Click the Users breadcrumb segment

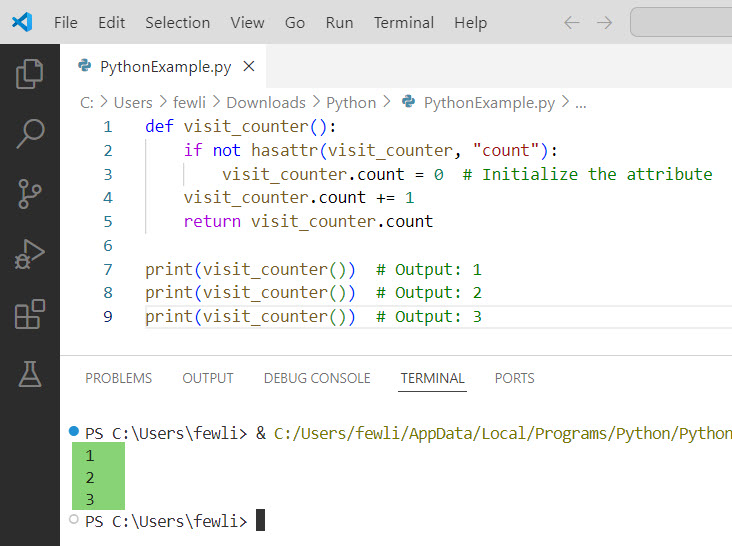click(x=133, y=103)
